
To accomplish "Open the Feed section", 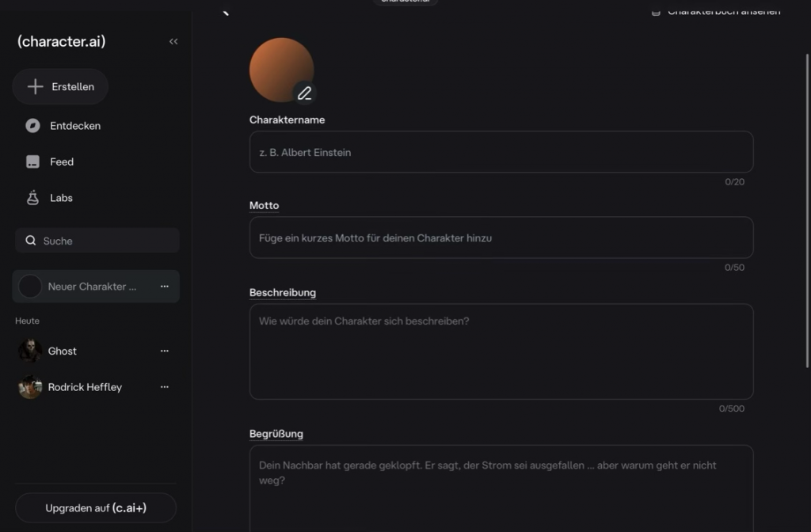I will 61,161.
